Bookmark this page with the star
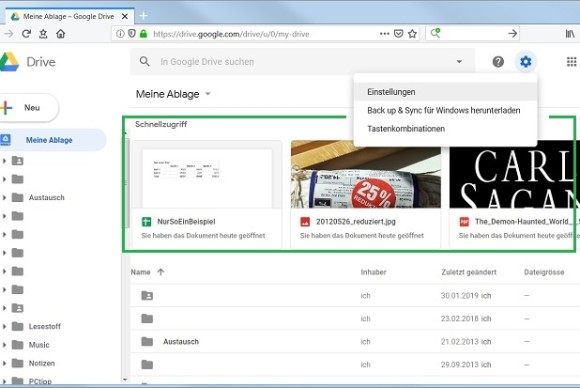The width and height of the screenshot is (580, 388). coord(412,34)
